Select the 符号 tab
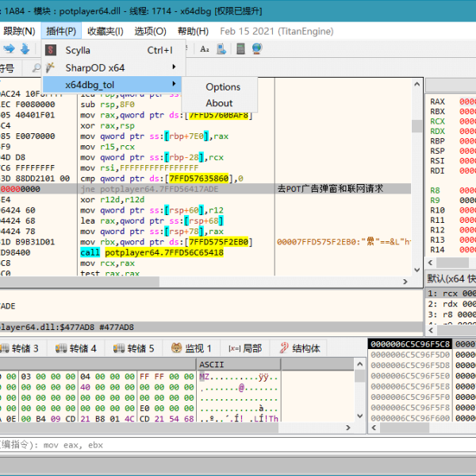 pos(10,67)
